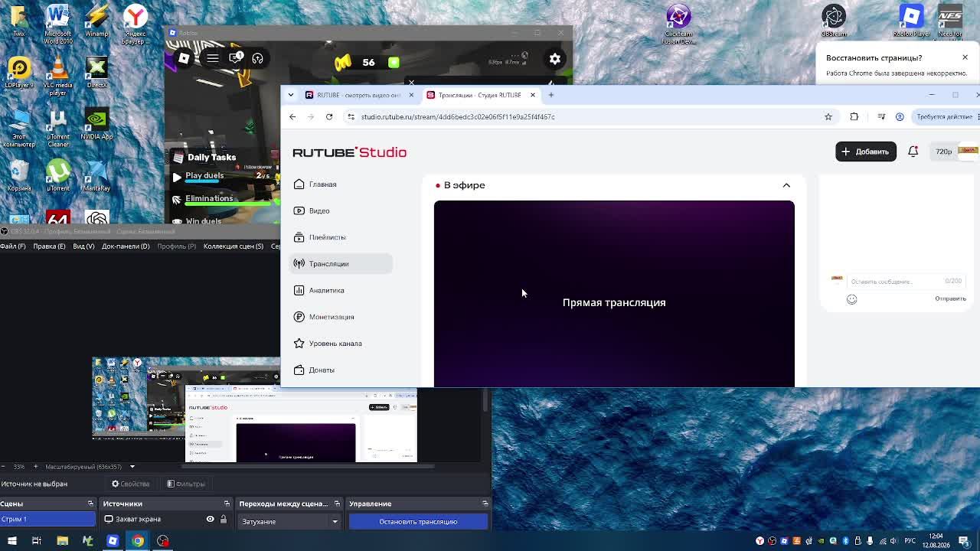Image resolution: width=980 pixels, height=551 pixels.
Task: Pop out the Управление dock panel
Action: click(485, 504)
